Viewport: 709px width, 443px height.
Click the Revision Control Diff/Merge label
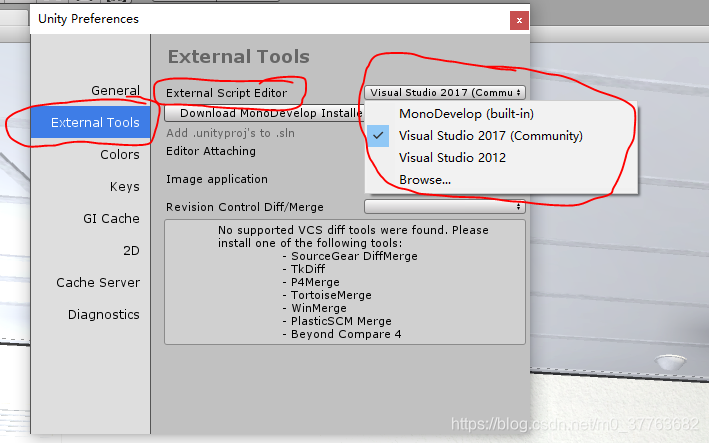tap(245, 207)
